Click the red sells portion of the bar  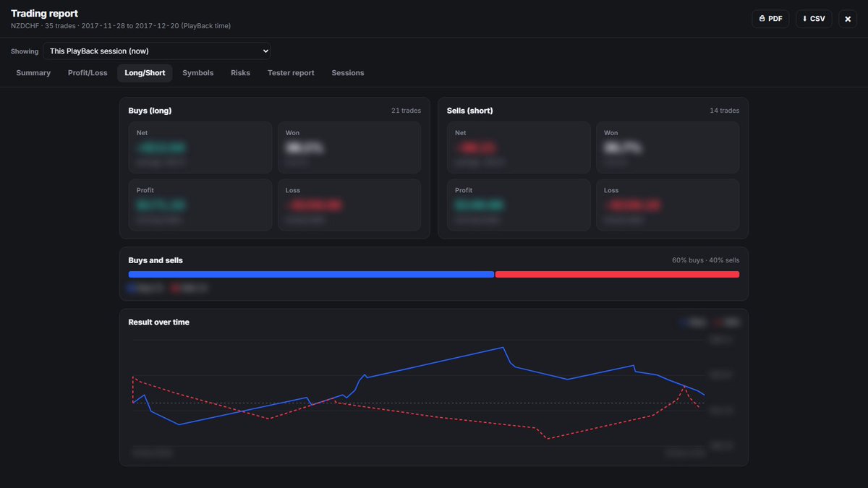point(617,275)
